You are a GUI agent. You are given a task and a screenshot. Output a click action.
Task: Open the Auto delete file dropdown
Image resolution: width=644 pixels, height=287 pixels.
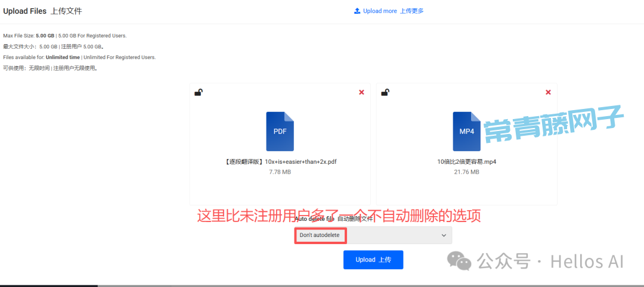[373, 235]
